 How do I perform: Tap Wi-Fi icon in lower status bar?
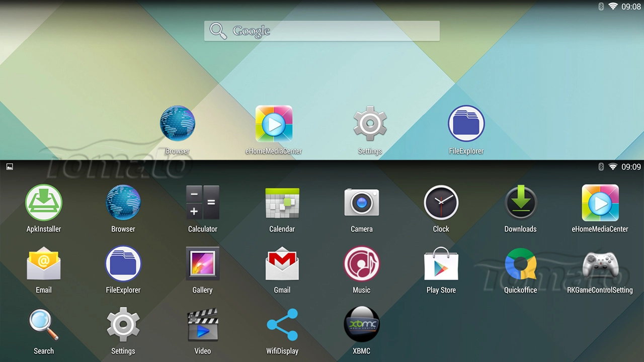coord(613,167)
